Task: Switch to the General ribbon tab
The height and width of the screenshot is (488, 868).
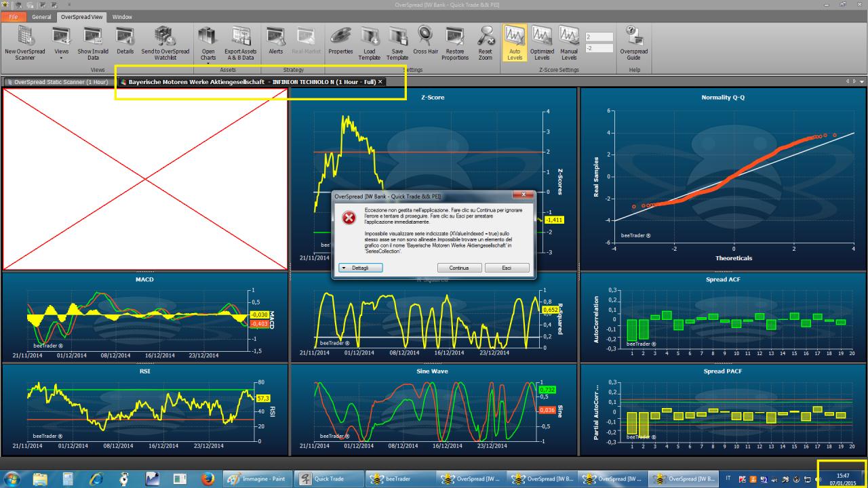Action: (x=41, y=16)
